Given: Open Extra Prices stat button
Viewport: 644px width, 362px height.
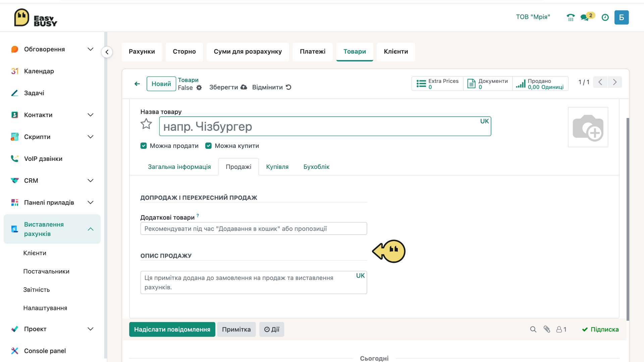Looking at the screenshot, I should pyautogui.click(x=437, y=84).
